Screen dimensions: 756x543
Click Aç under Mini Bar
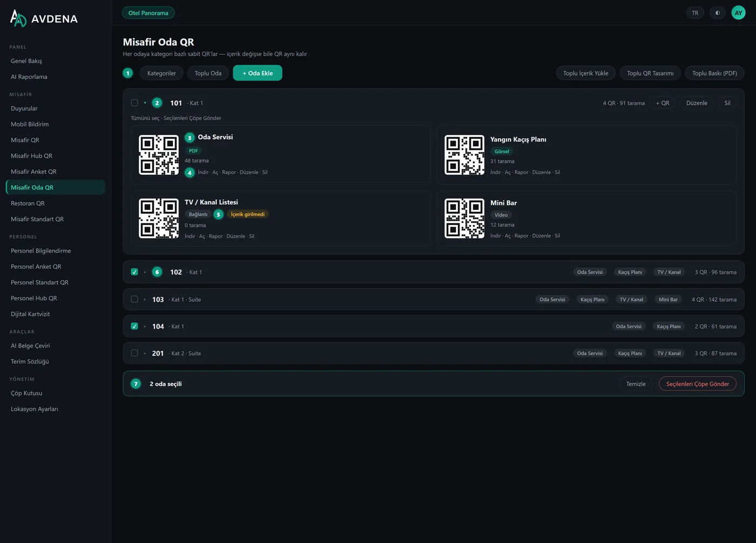click(x=508, y=235)
